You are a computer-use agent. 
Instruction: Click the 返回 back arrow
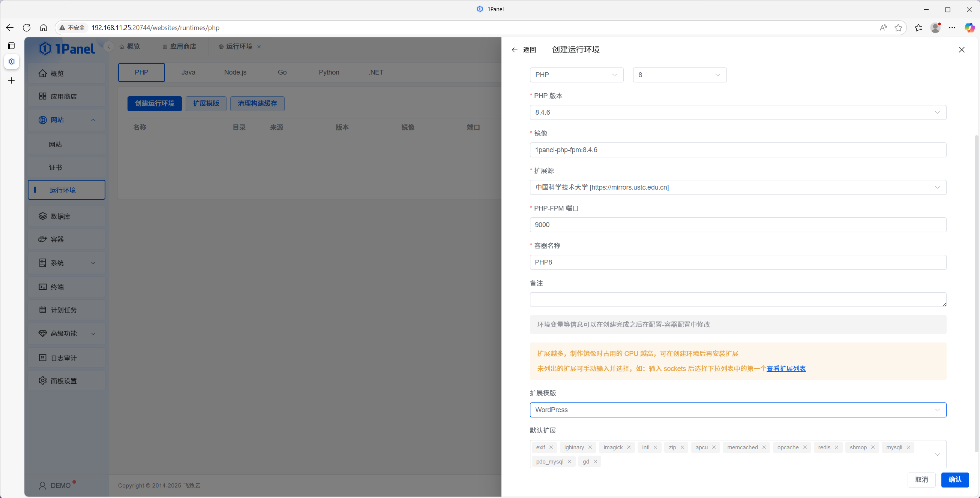coord(514,49)
